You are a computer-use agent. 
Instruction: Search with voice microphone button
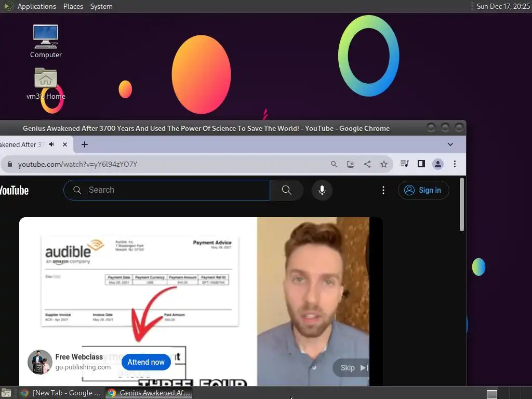[x=322, y=190]
